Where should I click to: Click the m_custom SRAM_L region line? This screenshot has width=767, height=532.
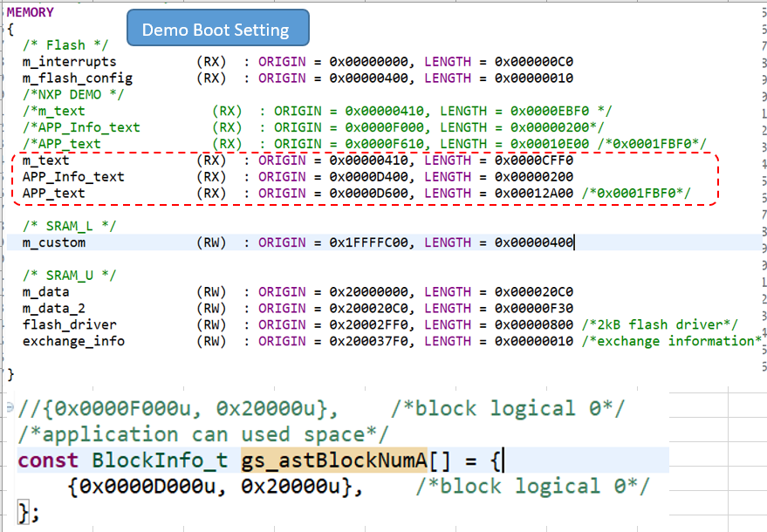point(53,242)
